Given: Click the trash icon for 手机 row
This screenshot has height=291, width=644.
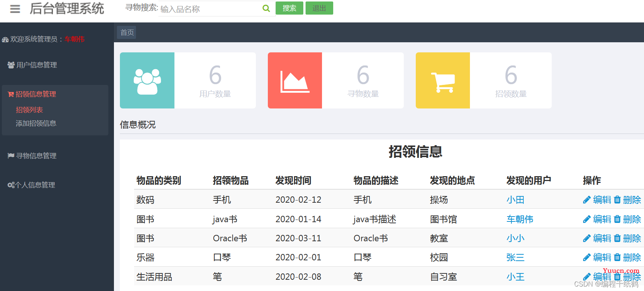Looking at the screenshot, I should [x=617, y=200].
